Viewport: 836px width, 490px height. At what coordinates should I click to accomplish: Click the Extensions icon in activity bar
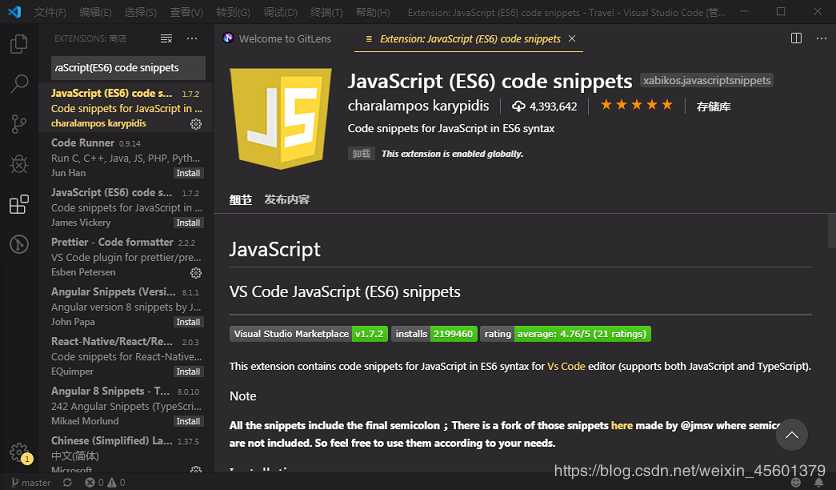click(x=18, y=205)
